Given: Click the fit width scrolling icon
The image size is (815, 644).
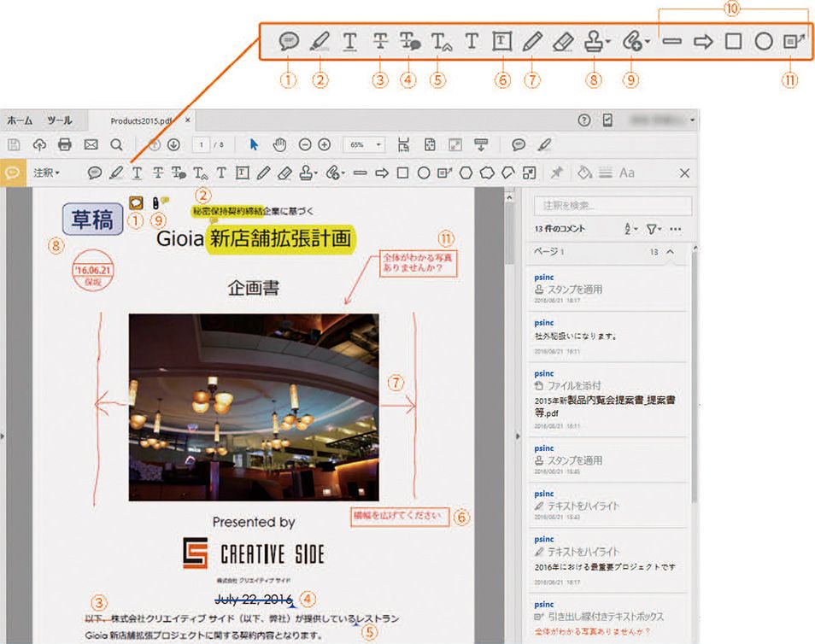Looking at the screenshot, I should (x=403, y=144).
